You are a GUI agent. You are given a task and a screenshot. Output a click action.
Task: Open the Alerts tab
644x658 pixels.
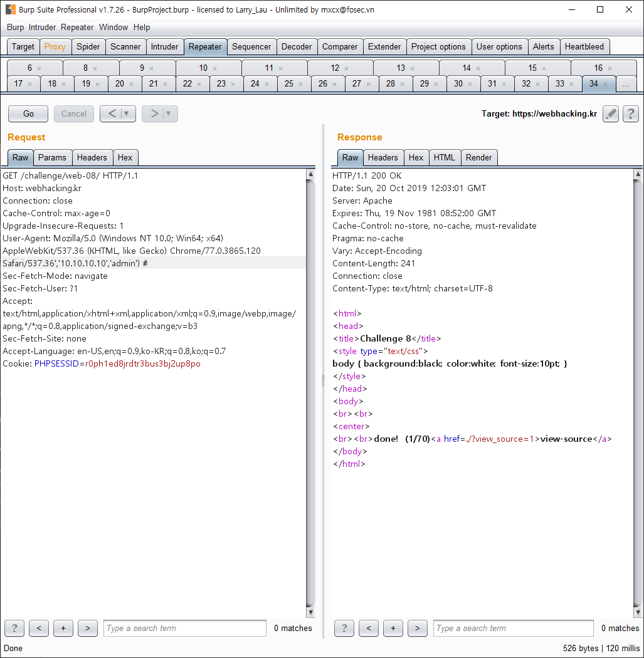point(544,46)
